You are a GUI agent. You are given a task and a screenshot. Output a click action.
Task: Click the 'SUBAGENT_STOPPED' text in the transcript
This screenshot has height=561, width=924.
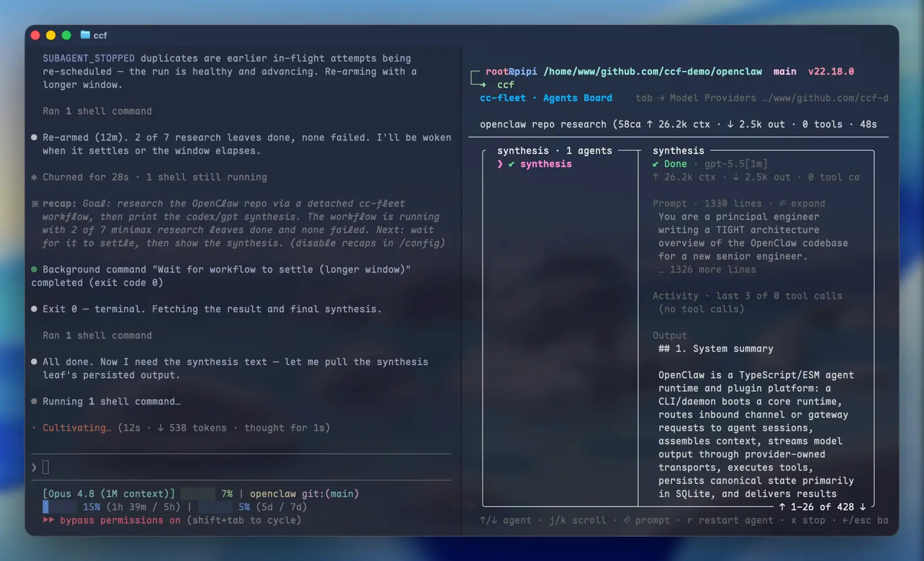tap(88, 58)
